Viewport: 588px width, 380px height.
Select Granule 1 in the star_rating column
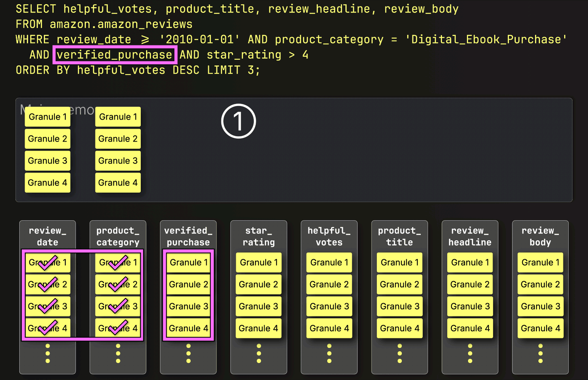[259, 263]
